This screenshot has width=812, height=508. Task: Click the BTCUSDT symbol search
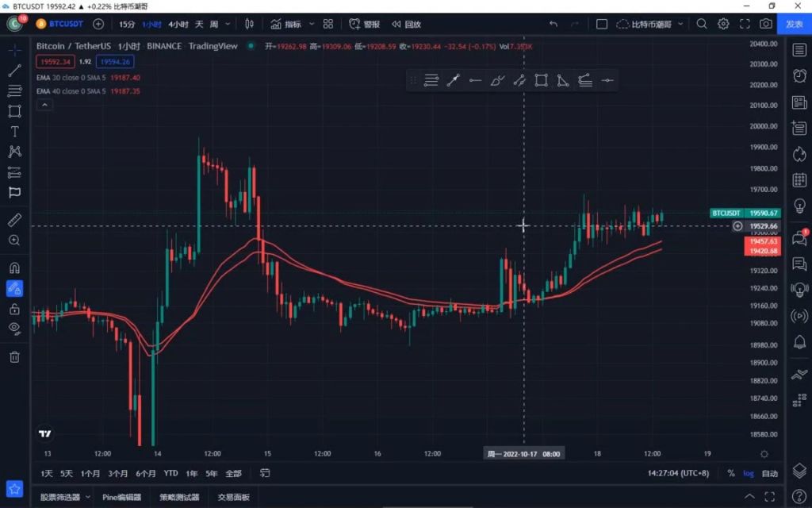click(x=59, y=24)
